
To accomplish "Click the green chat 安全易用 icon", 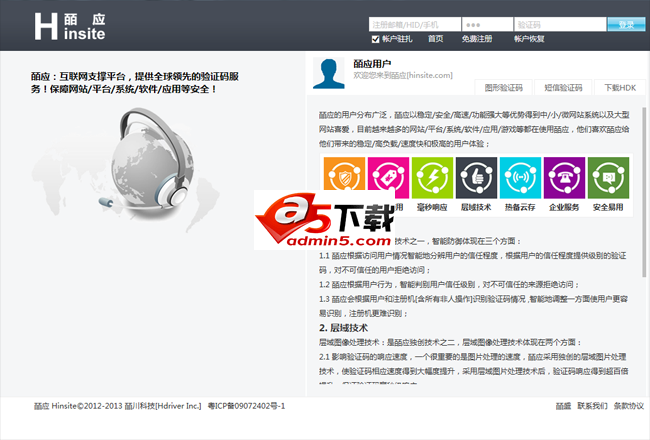I will click(x=608, y=177).
